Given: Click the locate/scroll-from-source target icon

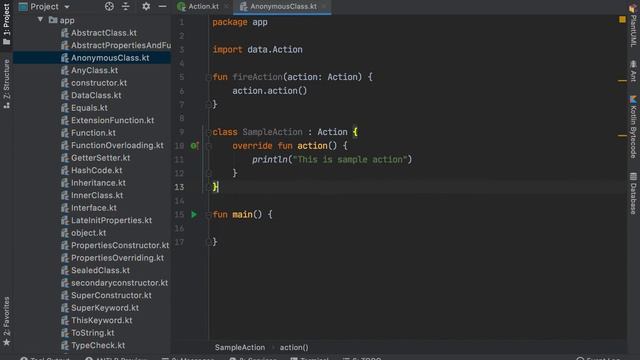Looking at the screenshot, I should 109,7.
